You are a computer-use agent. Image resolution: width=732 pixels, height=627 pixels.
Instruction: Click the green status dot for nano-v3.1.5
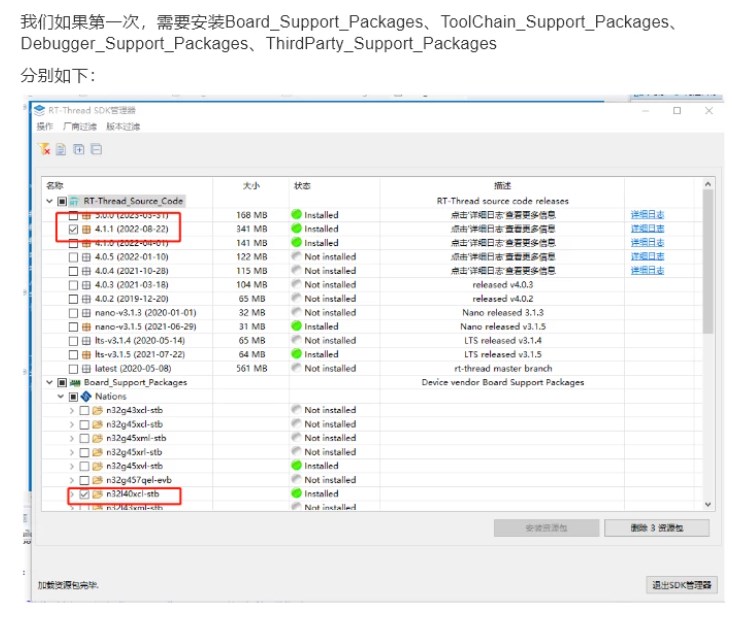coord(296,326)
